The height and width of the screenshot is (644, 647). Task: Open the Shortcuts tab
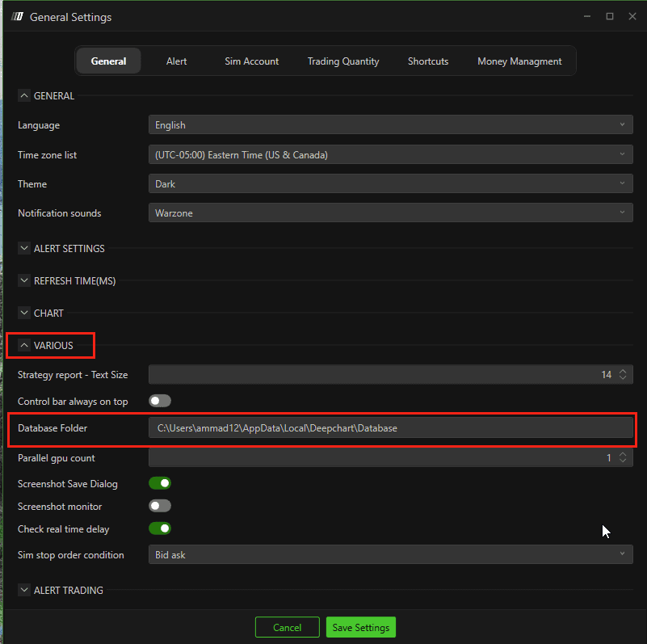(428, 61)
